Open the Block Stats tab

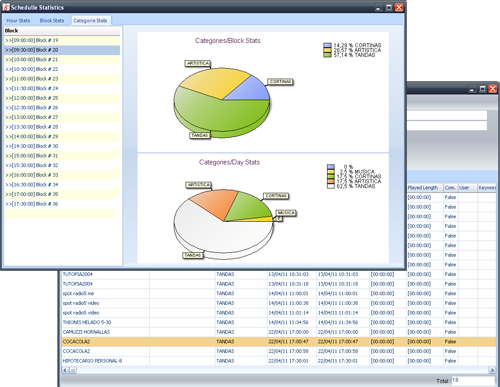pyautogui.click(x=52, y=21)
